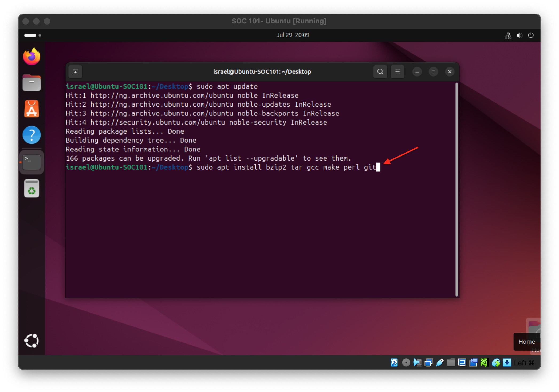Click the 'Hit:1' noble InRelease line
Image resolution: width=559 pixels, height=392 pixels.
[x=182, y=95]
